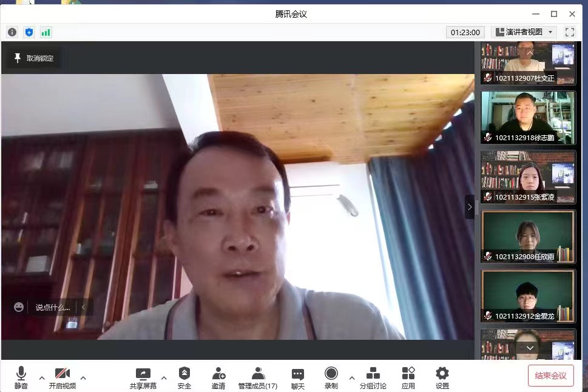588x392 pixels.
Task: Open Breakout Rooms (分组讨论)
Action: click(x=373, y=377)
